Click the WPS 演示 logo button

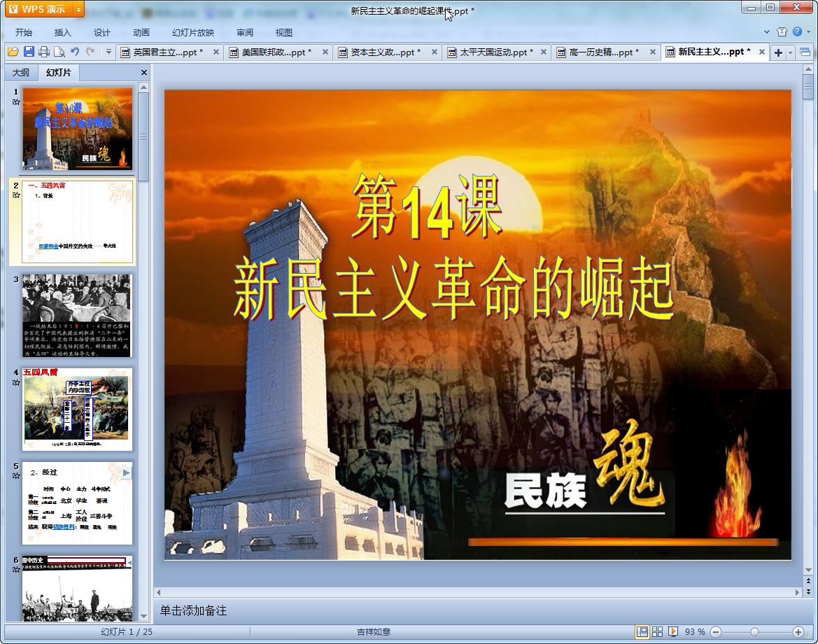[x=39, y=9]
